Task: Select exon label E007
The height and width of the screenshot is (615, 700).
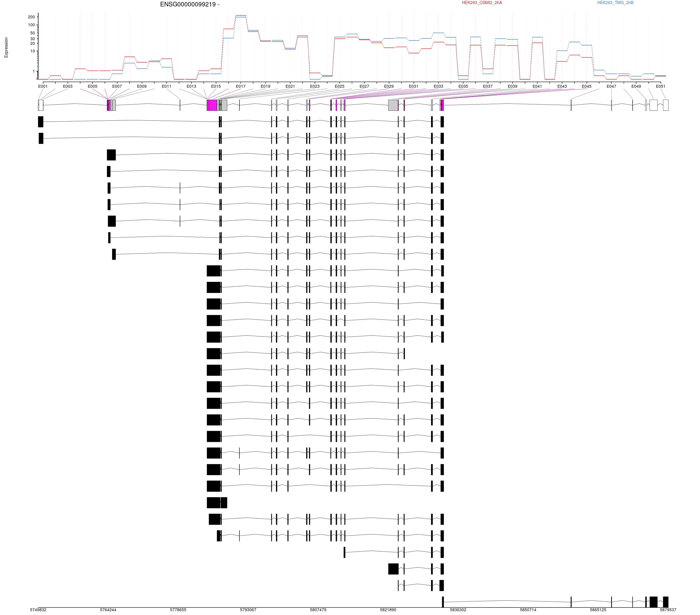Action: 117,87
